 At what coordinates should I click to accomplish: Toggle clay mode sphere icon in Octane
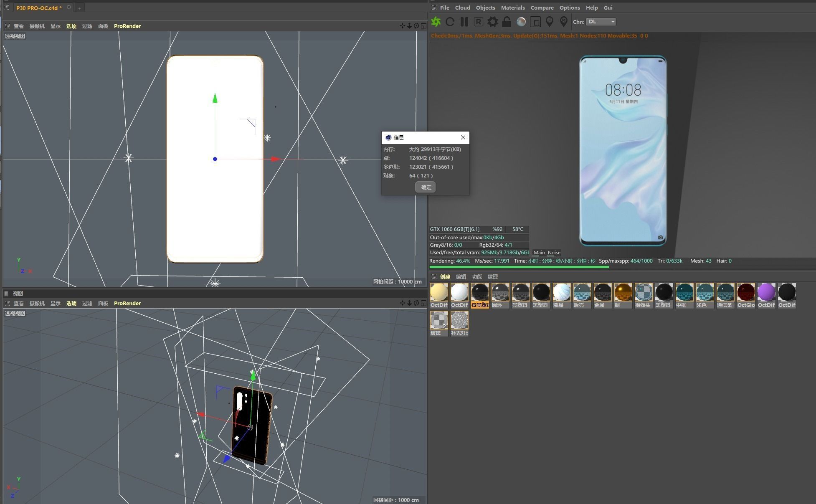[x=521, y=22]
